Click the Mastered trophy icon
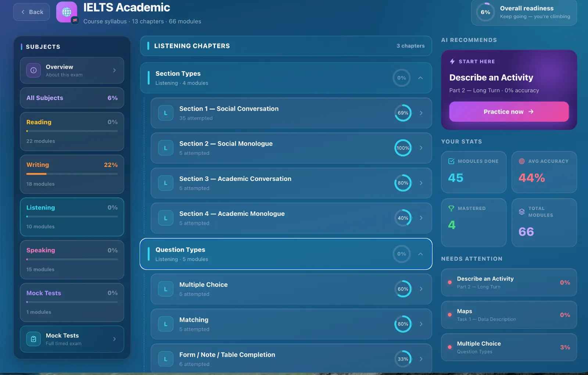 451,208
